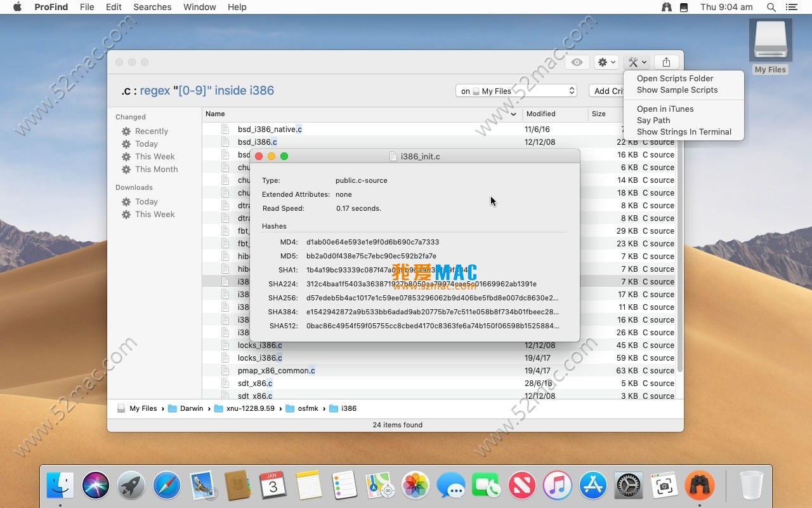Image resolution: width=812 pixels, height=508 pixels.
Task: Choose Say Path menu entry
Action: (653, 120)
